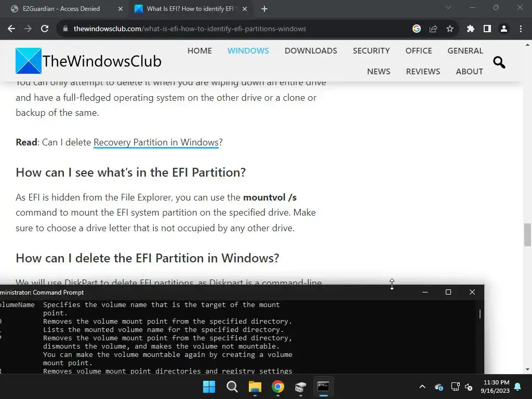Click Command Prompt scrollbar thumb

coord(480,314)
